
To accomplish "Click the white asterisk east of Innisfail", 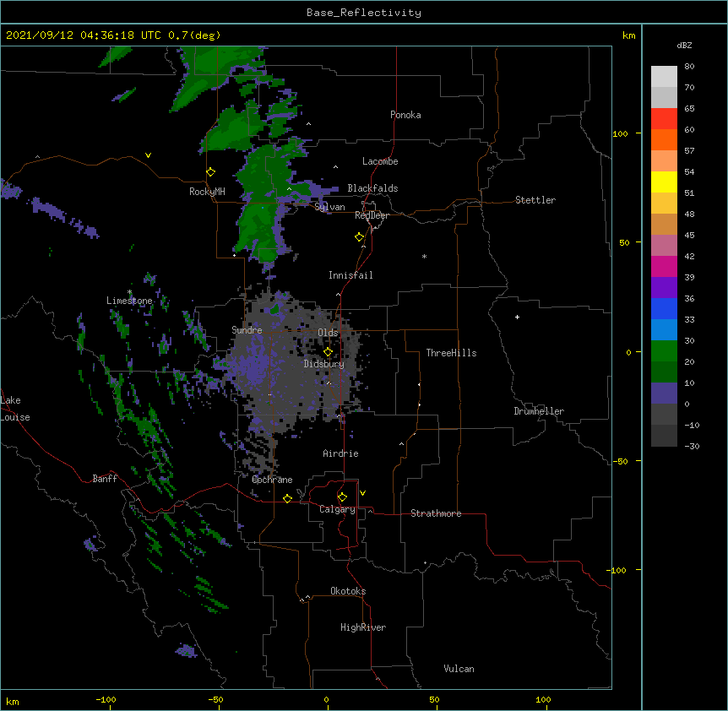I will (x=424, y=256).
